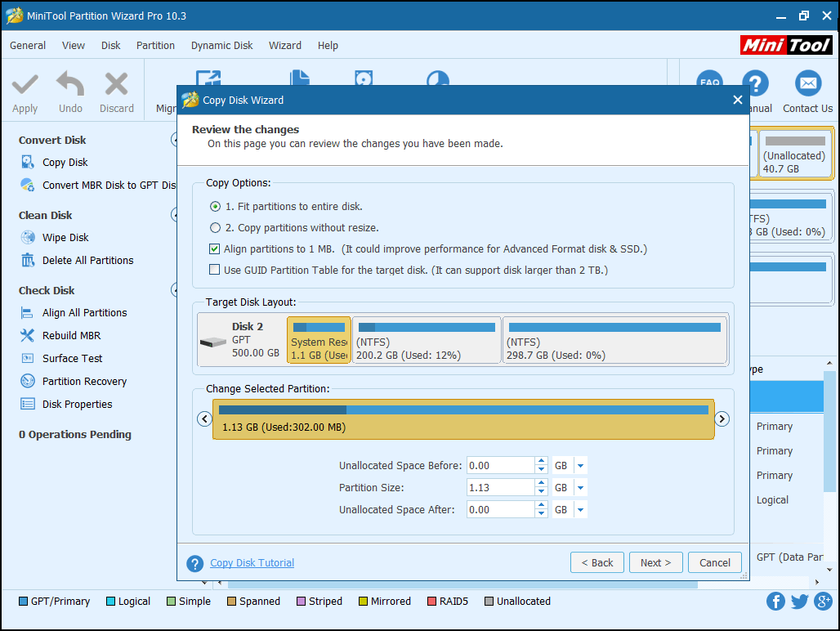840x631 pixels.
Task: Click the Apply checkmark icon
Action: click(x=25, y=85)
